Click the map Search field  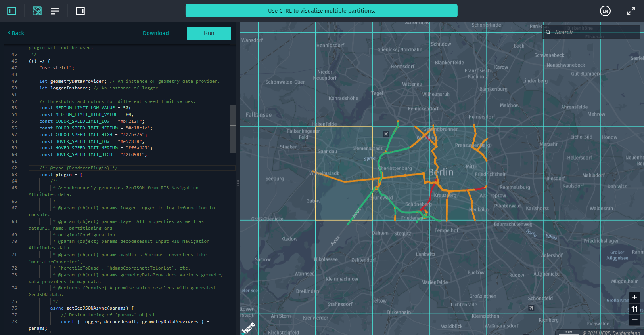595,32
